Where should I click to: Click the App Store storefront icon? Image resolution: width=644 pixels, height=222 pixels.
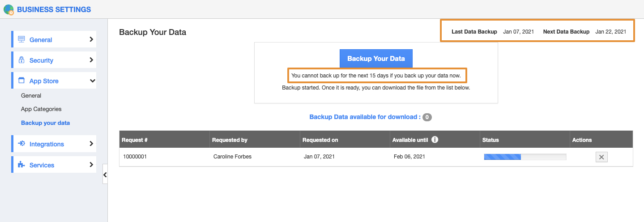click(x=21, y=81)
